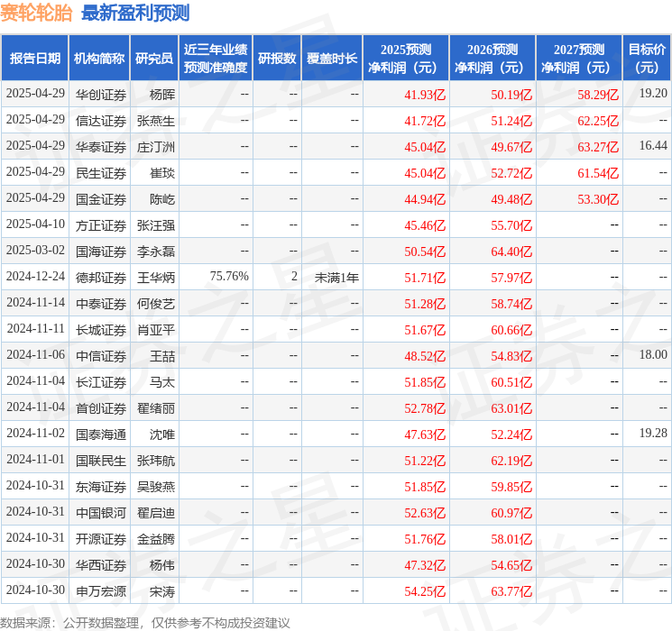Click target price 19.20
Screen dimensions: 672x631
point(653,93)
